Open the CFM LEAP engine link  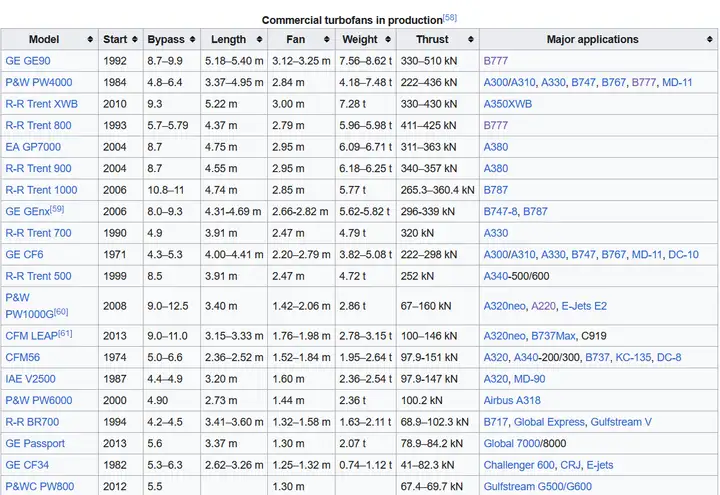[x=31, y=336]
